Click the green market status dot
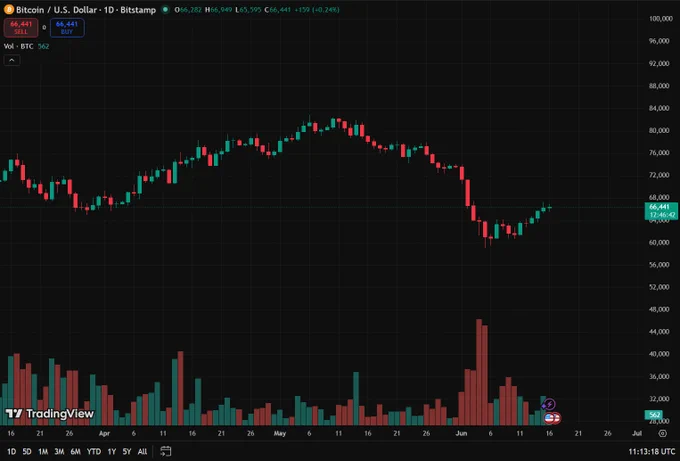 pos(165,10)
